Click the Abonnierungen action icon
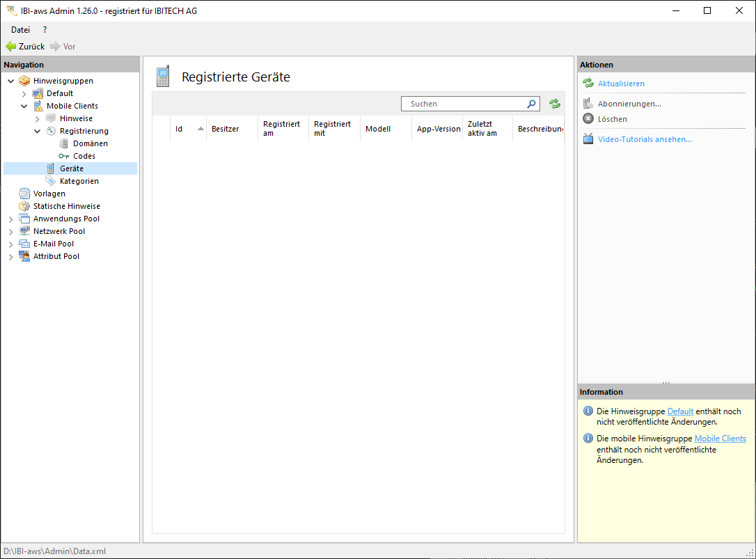This screenshot has width=756, height=559. tap(588, 104)
